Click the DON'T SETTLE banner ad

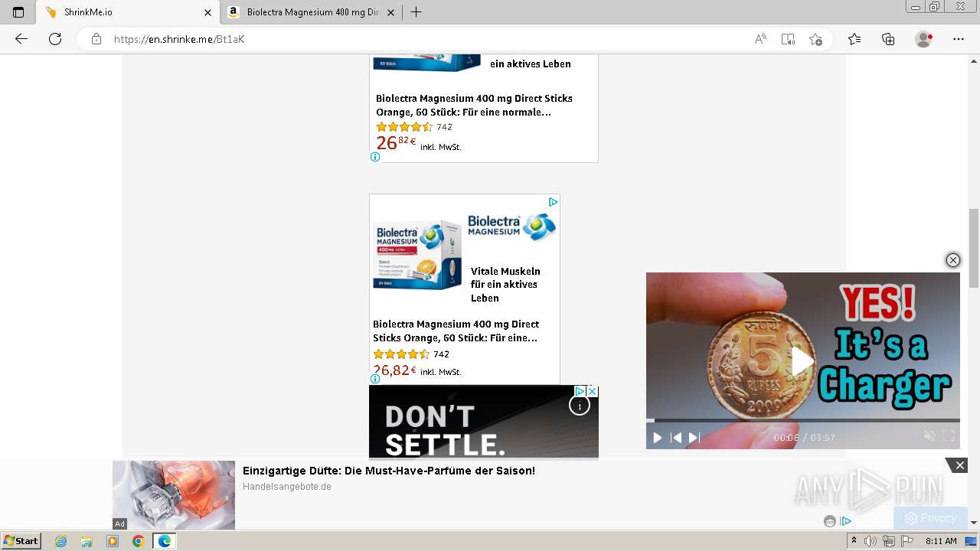483,422
